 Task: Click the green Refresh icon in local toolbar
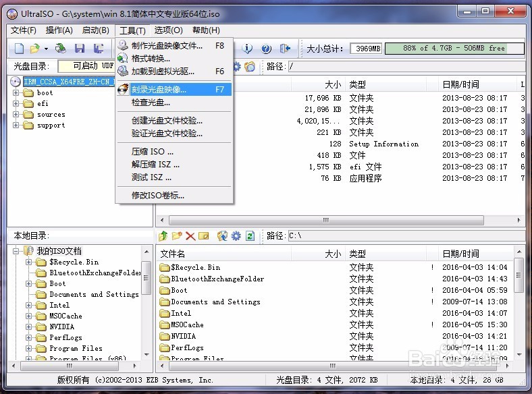(250, 235)
